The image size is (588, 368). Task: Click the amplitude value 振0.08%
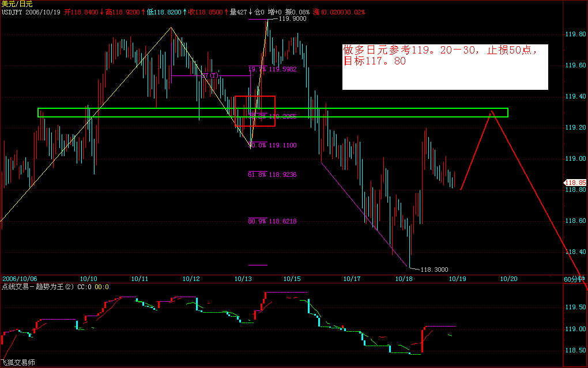coord(297,12)
